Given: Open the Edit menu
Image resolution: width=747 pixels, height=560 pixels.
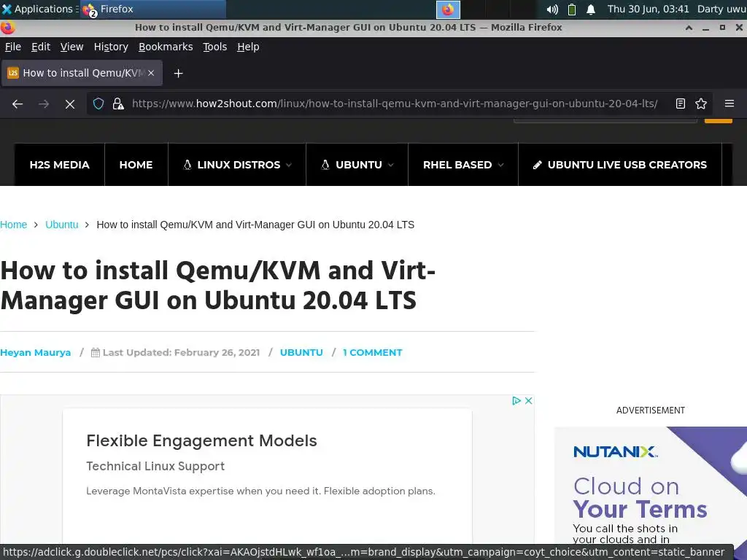Looking at the screenshot, I should pyautogui.click(x=41, y=47).
